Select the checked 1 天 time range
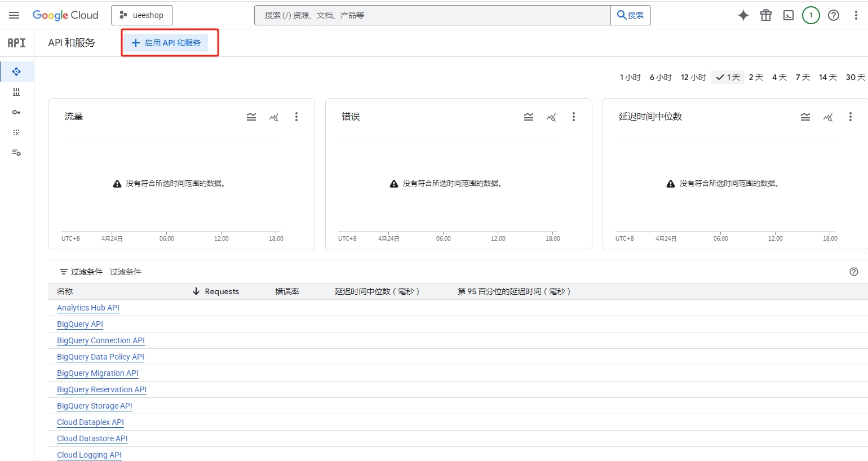This screenshot has height=461, width=868. tap(728, 77)
